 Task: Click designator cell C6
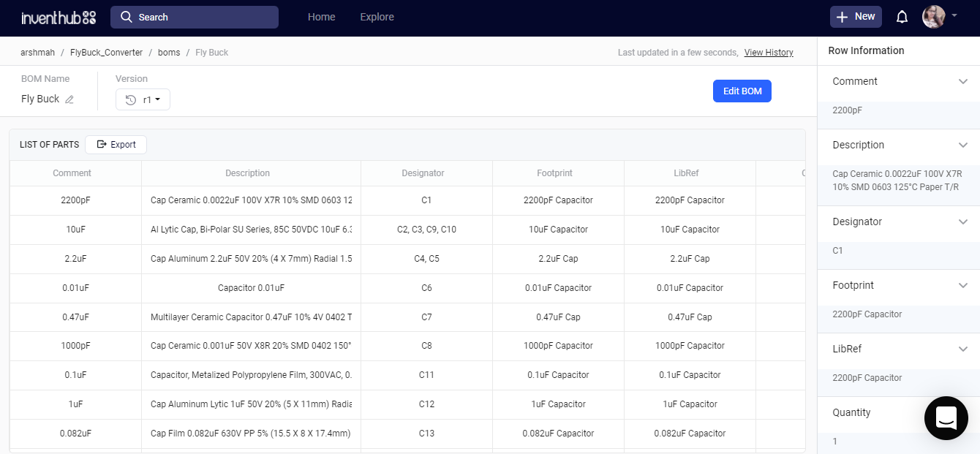(x=426, y=288)
